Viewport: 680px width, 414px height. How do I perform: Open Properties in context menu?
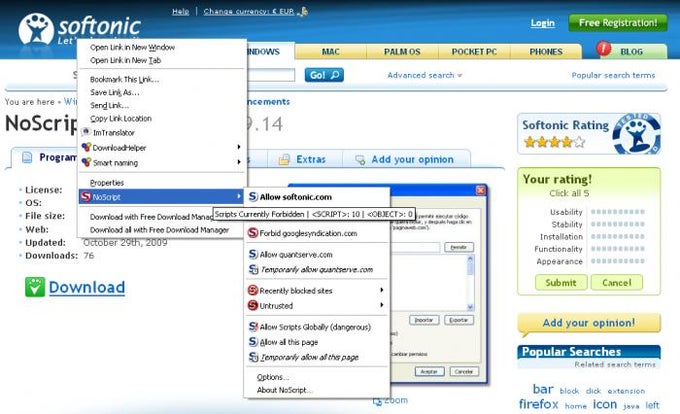[x=107, y=183]
